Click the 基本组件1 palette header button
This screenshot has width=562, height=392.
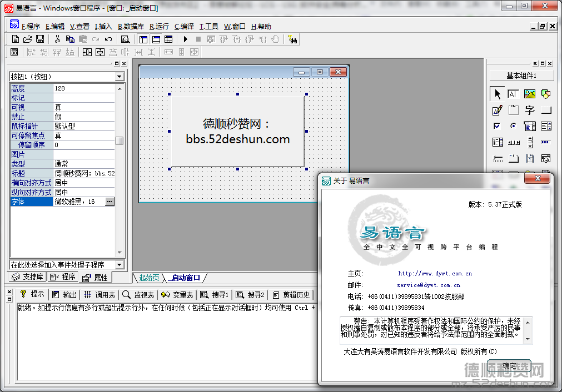[521, 76]
